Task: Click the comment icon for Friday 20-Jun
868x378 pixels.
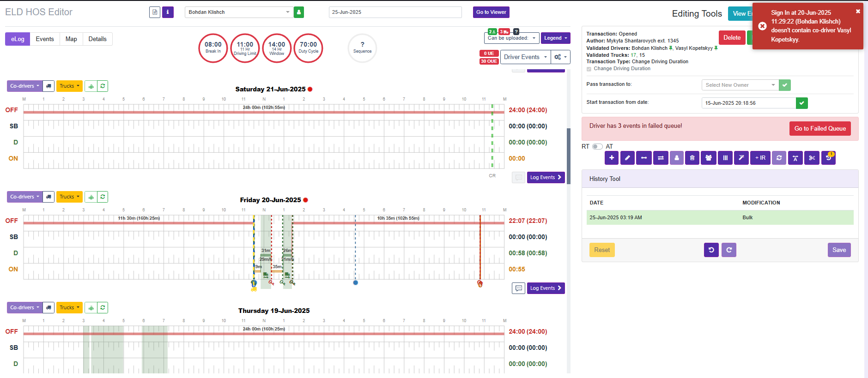Action: coord(519,288)
